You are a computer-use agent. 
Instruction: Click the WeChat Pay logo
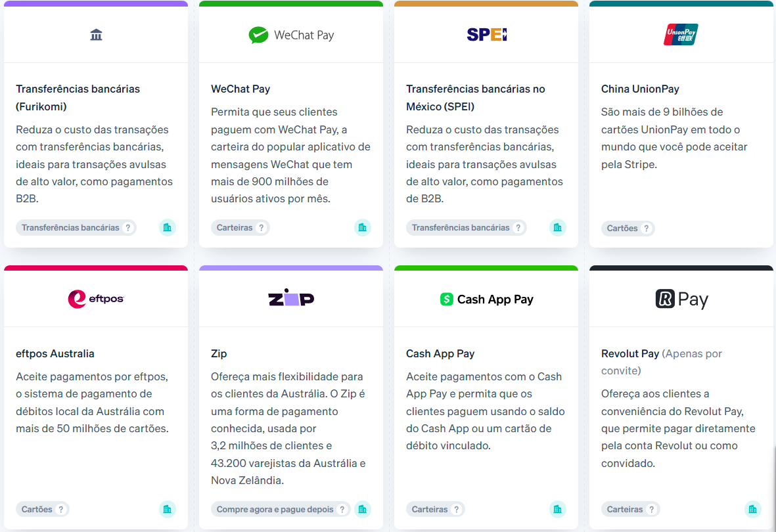[291, 35]
